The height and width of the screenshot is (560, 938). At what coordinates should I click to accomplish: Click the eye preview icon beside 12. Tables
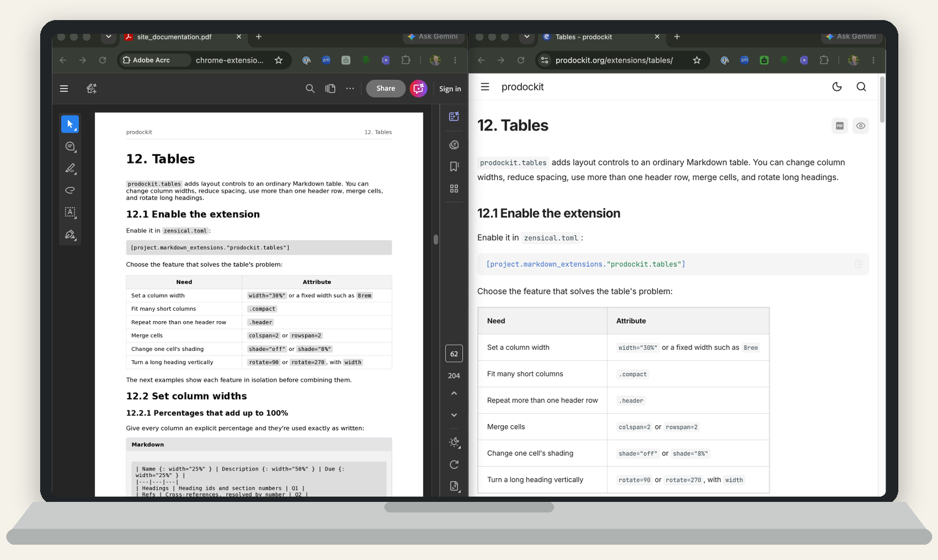[x=860, y=126]
